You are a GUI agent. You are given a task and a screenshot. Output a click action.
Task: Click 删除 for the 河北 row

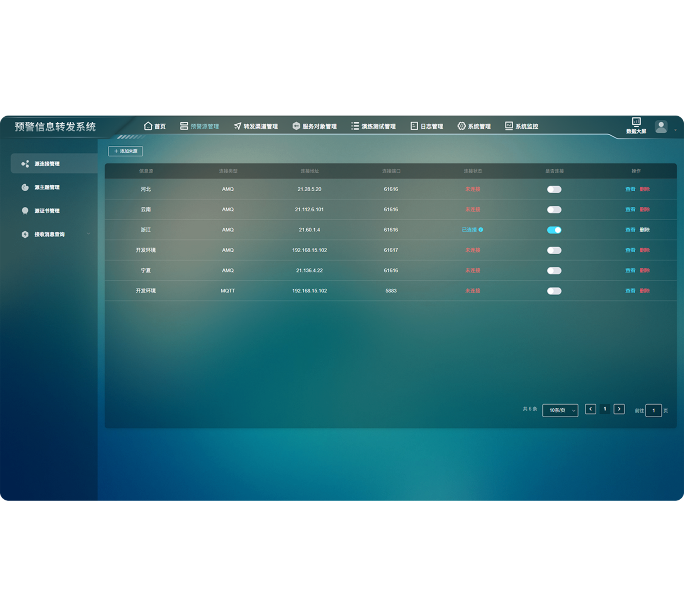[x=645, y=189]
